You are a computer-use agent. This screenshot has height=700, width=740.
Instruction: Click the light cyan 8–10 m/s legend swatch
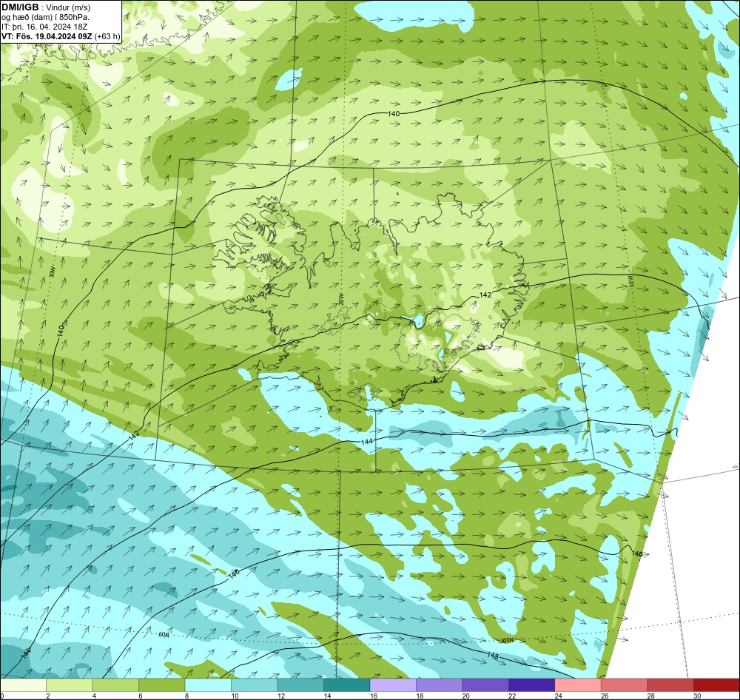coord(208,685)
